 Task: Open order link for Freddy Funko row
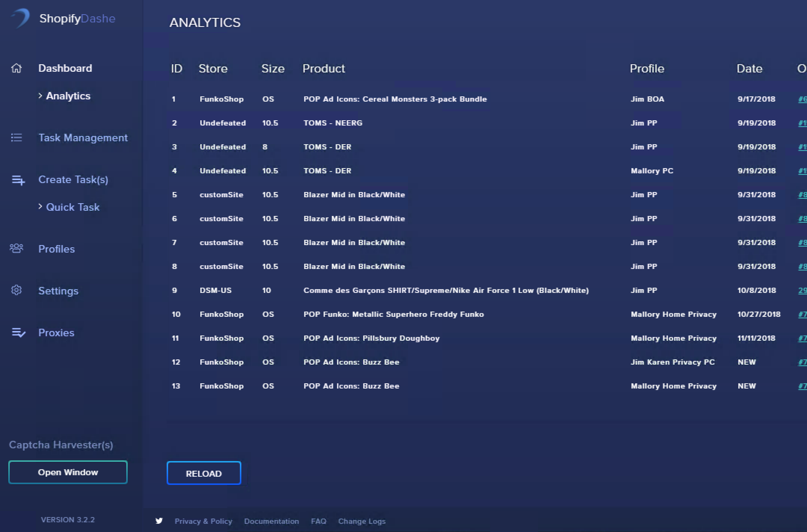803,314
